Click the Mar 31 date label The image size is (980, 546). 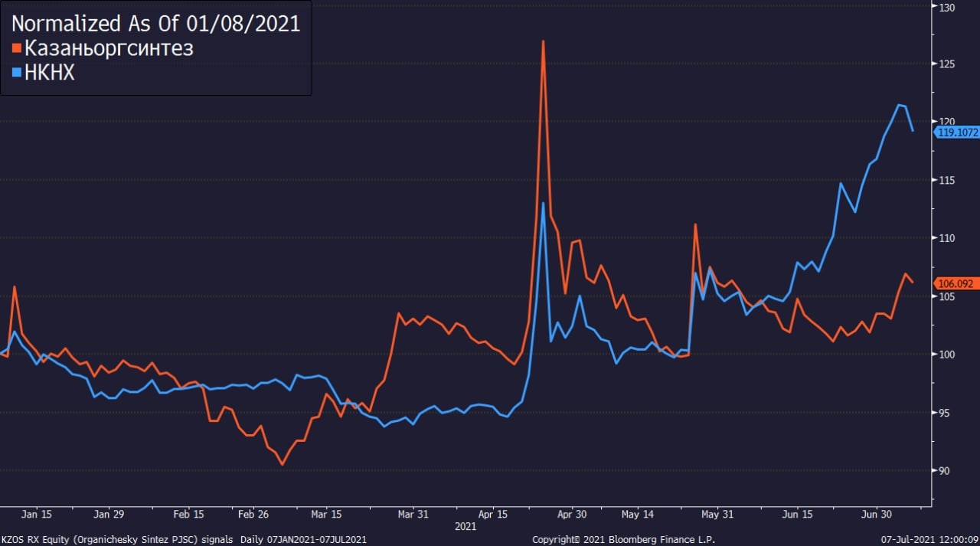coord(412,514)
